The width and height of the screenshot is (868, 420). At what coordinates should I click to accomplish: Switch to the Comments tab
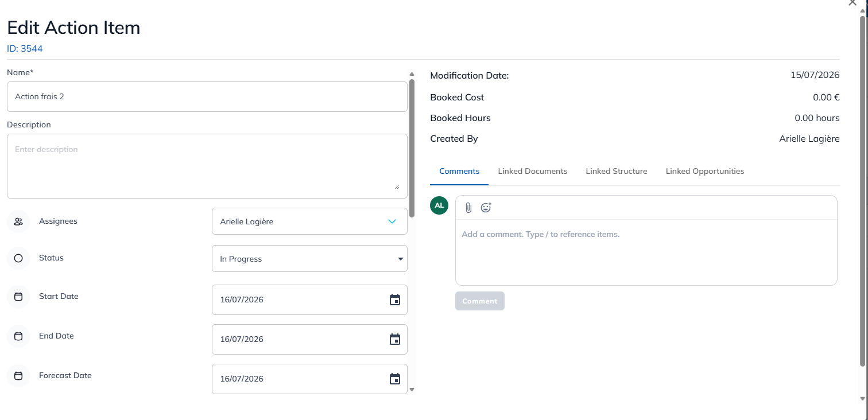459,172
